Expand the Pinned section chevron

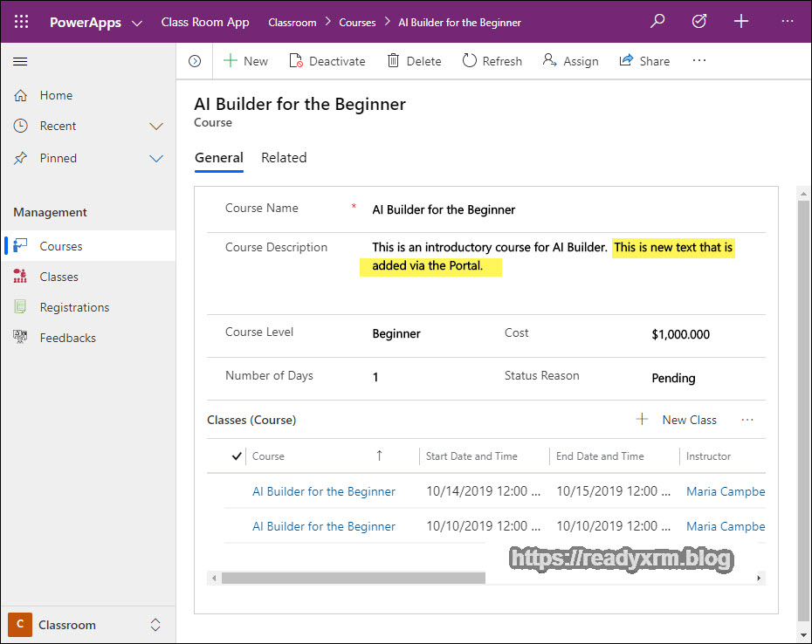coord(156,159)
